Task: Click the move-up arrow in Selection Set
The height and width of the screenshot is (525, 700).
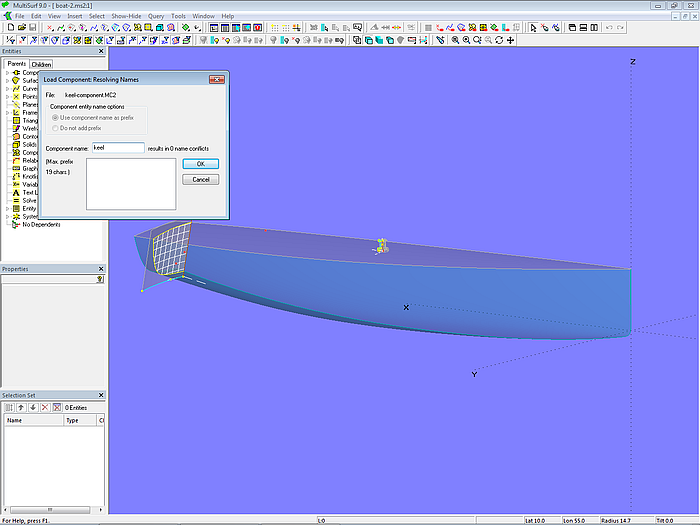Action: click(20, 408)
